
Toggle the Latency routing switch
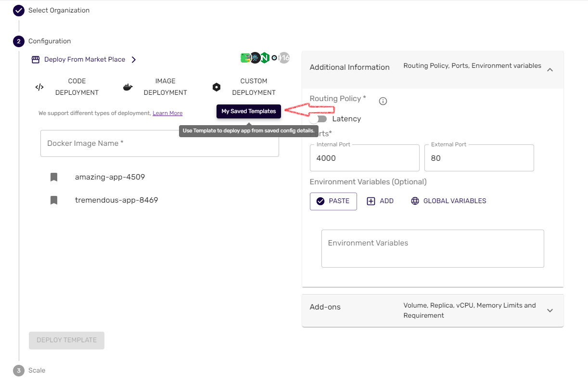click(x=318, y=119)
